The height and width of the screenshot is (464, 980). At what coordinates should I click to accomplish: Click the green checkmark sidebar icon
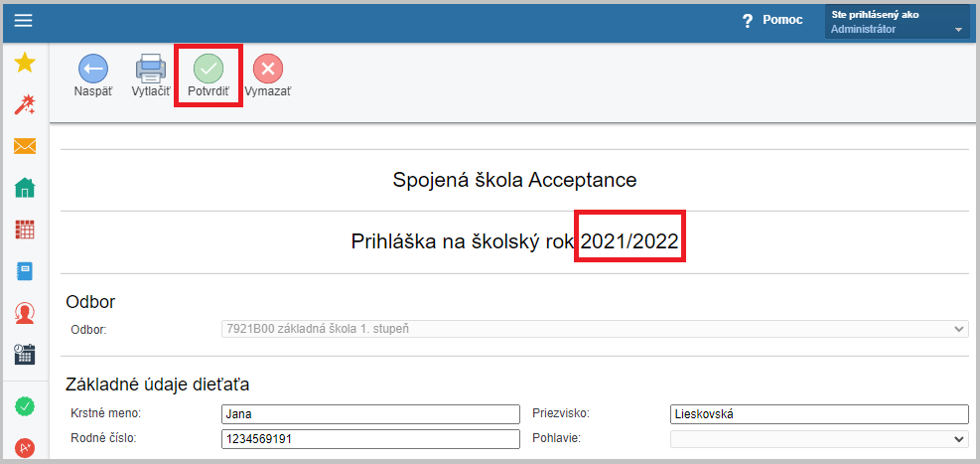coord(25,406)
